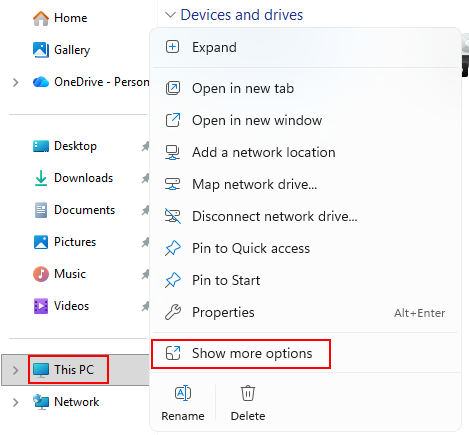The image size is (469, 435).
Task: Expand the This PC tree chevron
Action: pos(15,370)
